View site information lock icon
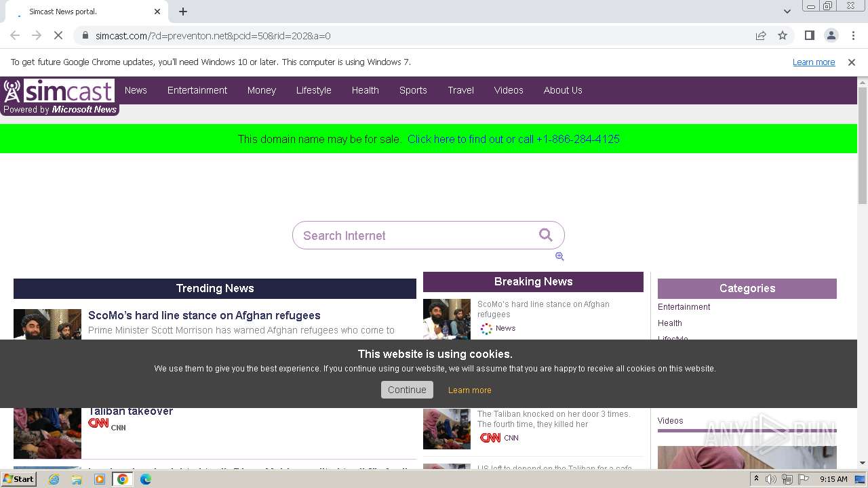The image size is (868, 488). (x=85, y=35)
